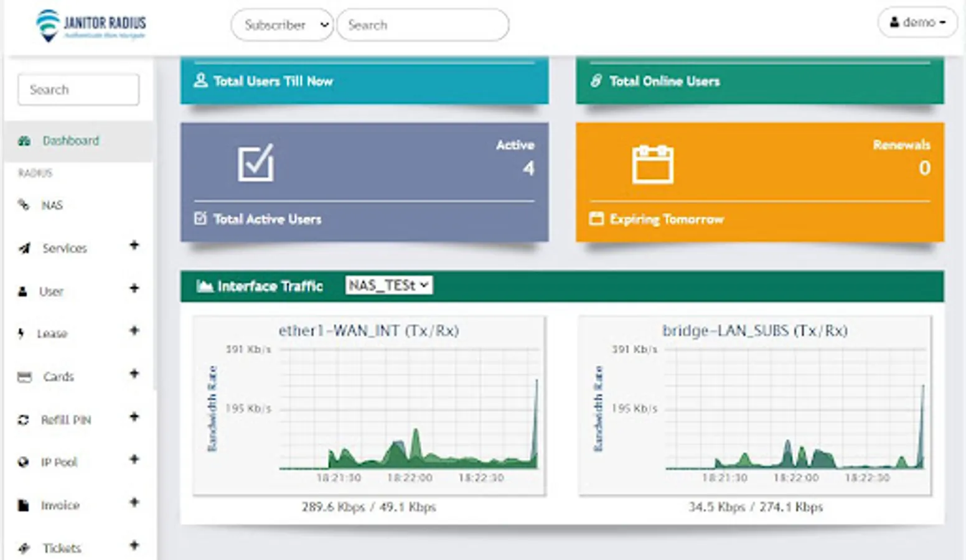
Task: Open the Total Active Users link
Action: coord(267,219)
